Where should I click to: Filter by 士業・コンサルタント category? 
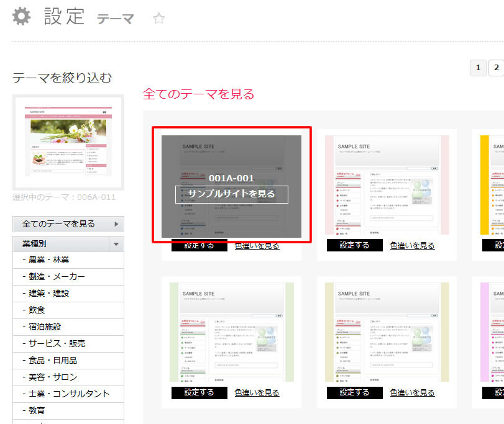point(66,394)
